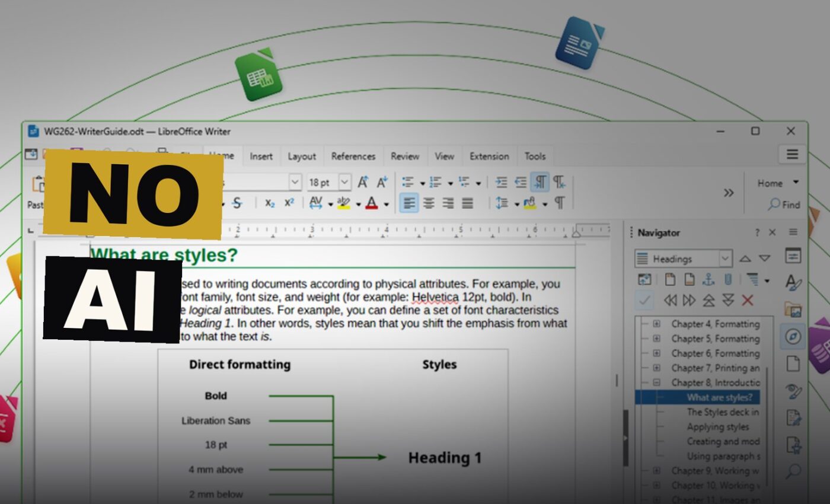Click the paragraph background color icon
Viewport: 830px width, 504px height.
(530, 203)
